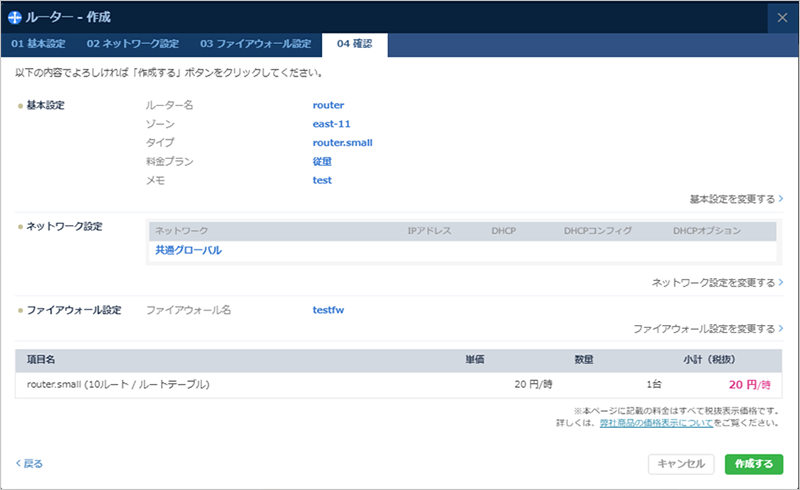800x490 pixels.
Task: Click the キャンセル button
Action: pyautogui.click(x=681, y=464)
